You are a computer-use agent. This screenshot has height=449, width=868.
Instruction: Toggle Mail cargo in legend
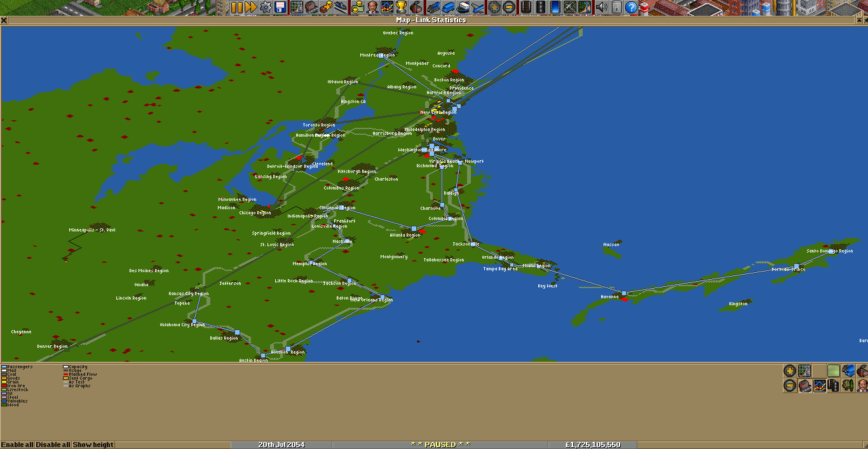click(x=10, y=371)
